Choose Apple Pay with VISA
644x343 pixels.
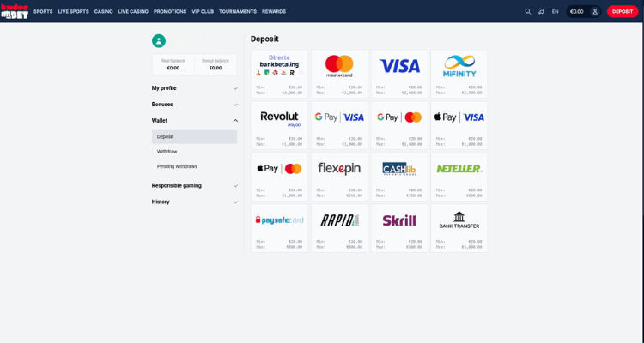point(459,125)
